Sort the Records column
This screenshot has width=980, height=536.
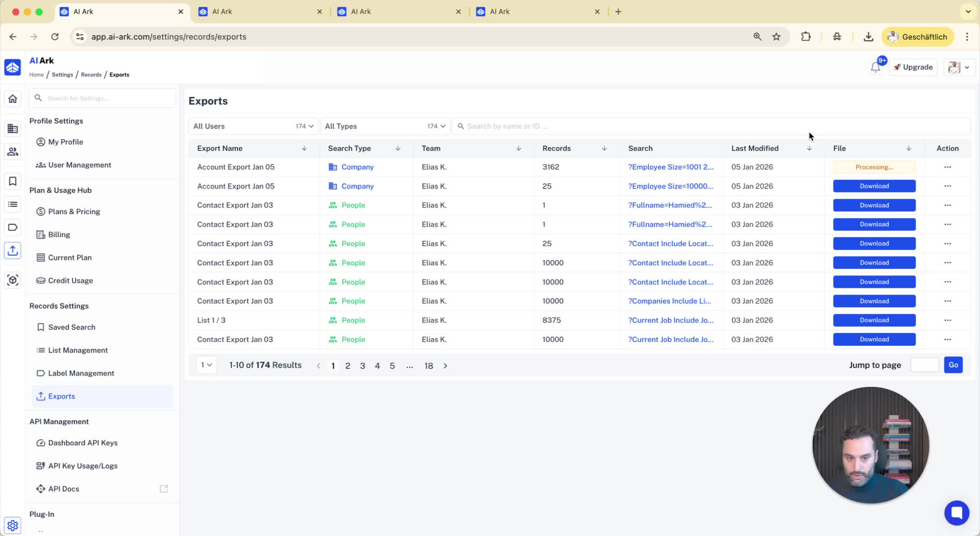pos(604,148)
